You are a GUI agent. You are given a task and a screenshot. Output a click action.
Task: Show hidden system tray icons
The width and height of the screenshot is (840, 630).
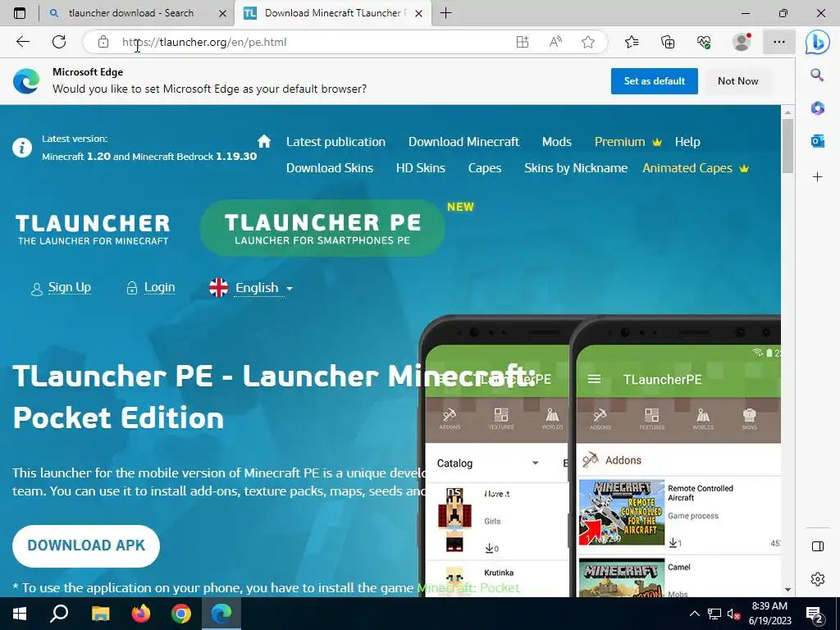(x=694, y=614)
